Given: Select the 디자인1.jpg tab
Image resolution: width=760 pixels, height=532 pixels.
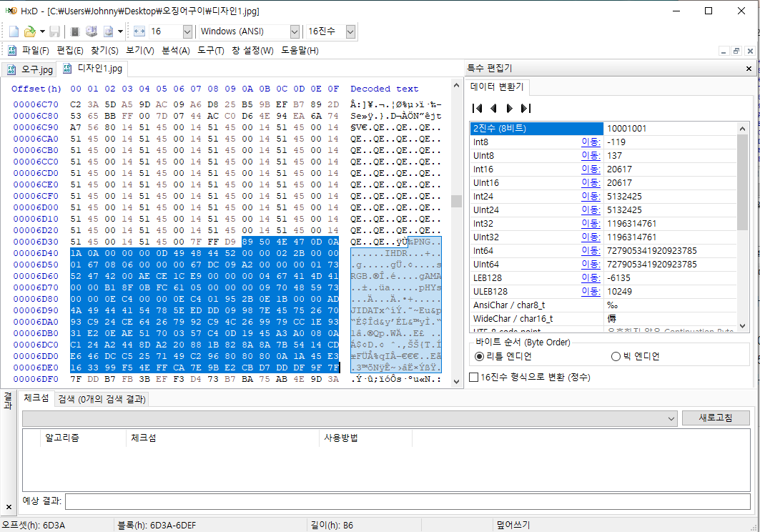Looking at the screenshot, I should tap(92, 69).
